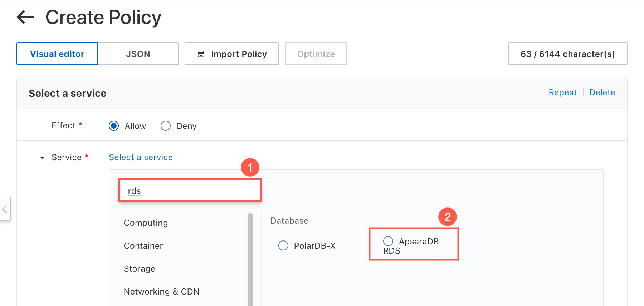Click the 'Select a service' link

pos(141,157)
